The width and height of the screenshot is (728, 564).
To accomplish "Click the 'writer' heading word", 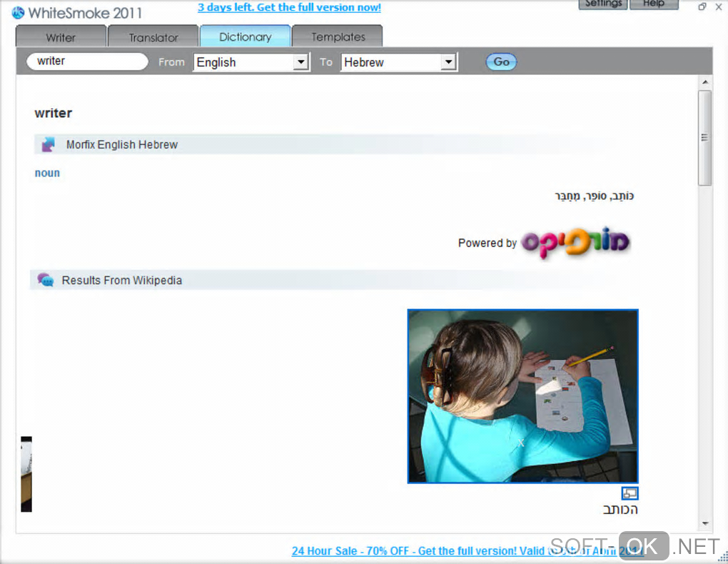I will click(54, 113).
